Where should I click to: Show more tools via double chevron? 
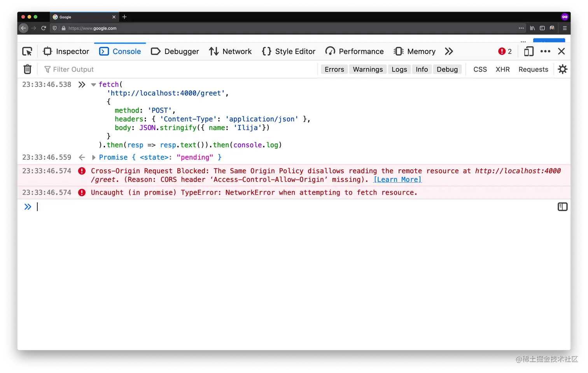click(x=449, y=51)
